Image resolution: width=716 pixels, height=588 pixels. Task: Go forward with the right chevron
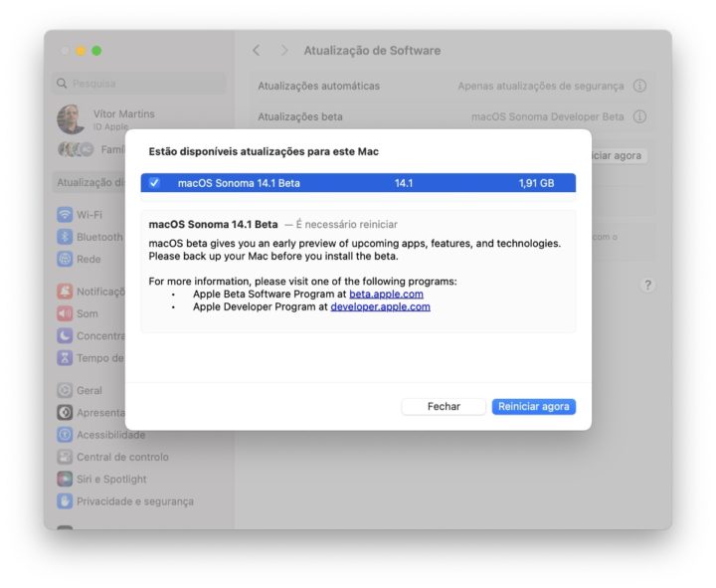tap(284, 51)
